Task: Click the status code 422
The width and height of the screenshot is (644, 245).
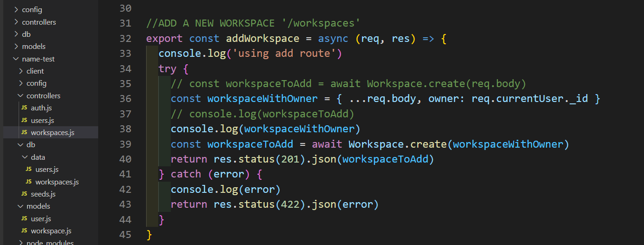Action: pos(290,204)
